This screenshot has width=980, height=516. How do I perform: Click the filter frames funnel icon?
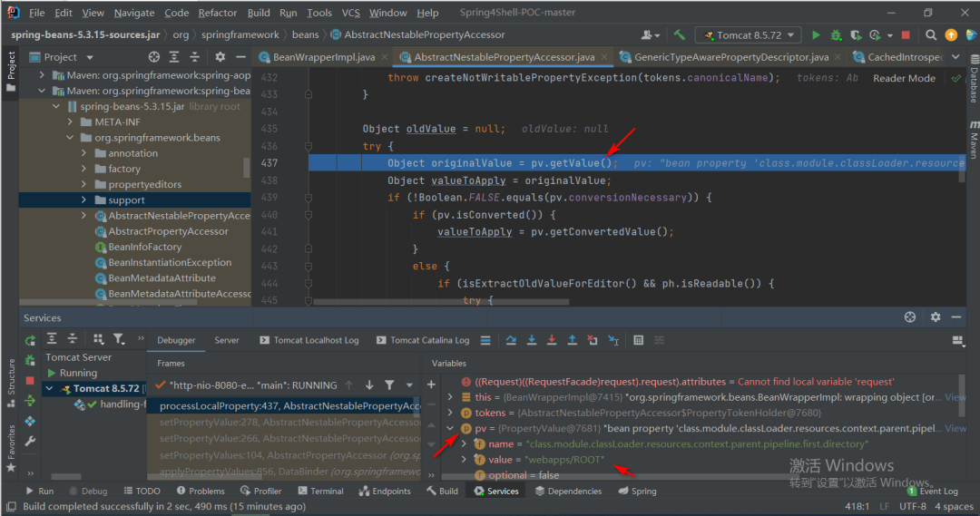389,385
